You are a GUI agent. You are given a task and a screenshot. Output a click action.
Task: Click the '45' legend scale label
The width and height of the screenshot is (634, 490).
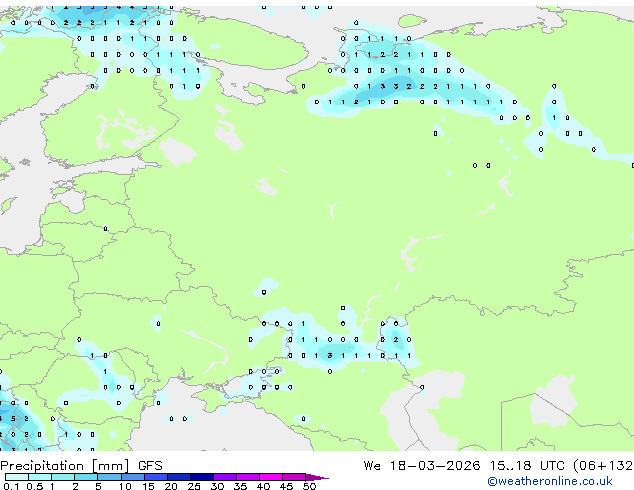click(286, 486)
